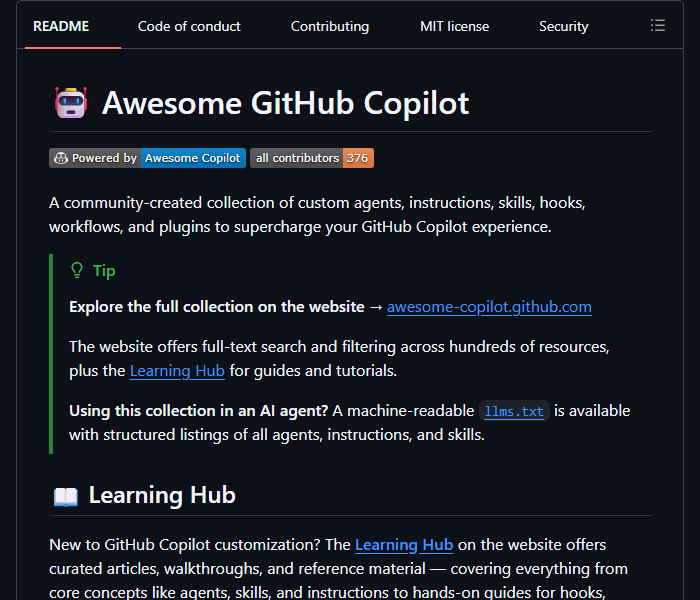
Task: Open the MIT license tab
Action: click(x=454, y=26)
